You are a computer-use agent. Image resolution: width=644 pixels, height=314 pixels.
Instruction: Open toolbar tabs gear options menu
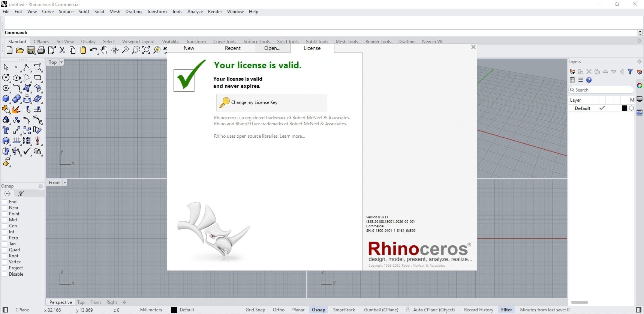pos(640,41)
